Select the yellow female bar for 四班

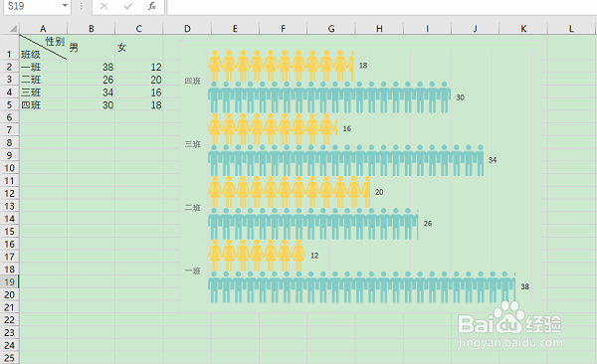(281, 66)
